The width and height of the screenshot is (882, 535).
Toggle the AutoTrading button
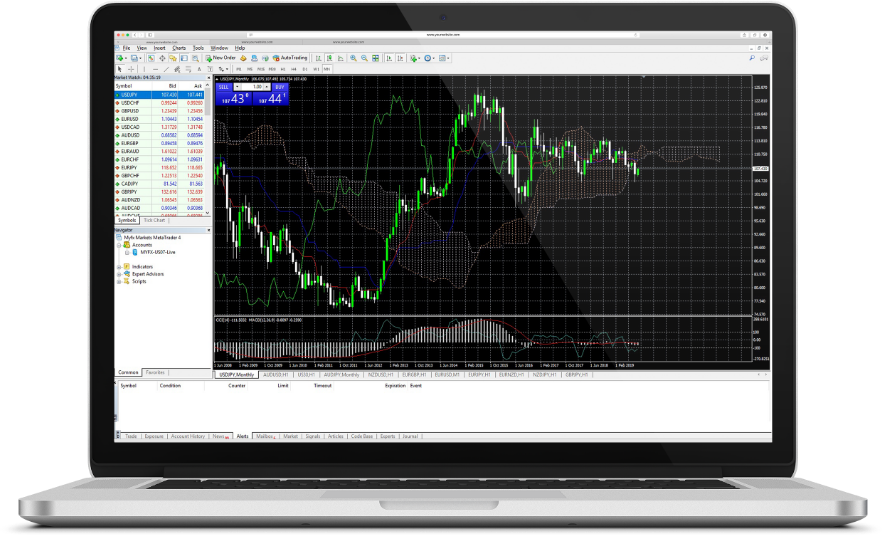290,58
